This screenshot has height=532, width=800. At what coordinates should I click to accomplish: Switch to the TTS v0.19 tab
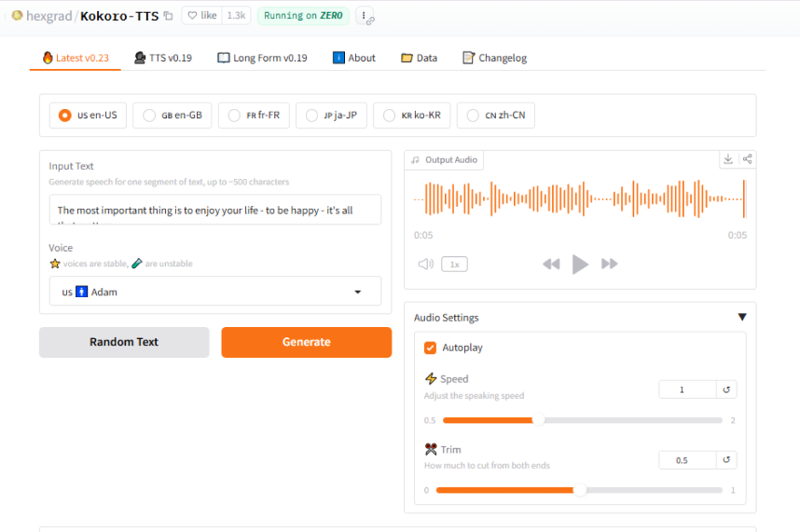point(163,58)
